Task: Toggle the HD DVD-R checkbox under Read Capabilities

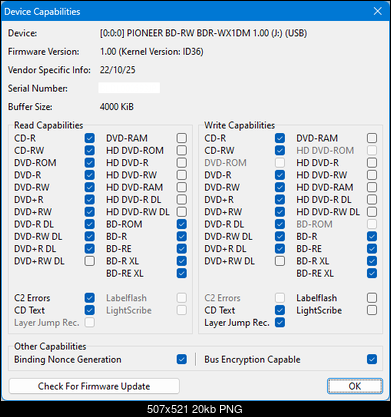Action: point(182,163)
